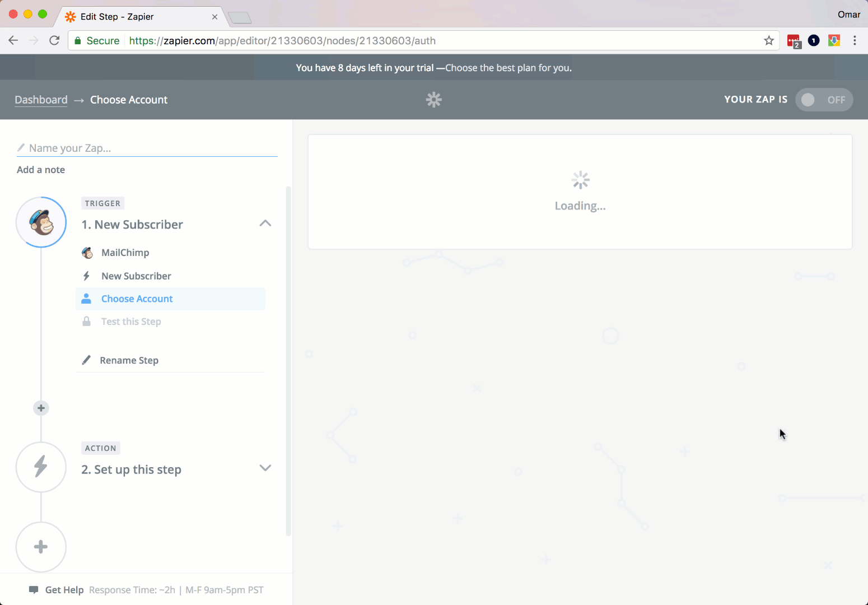Select the Choose Account sub-step
Screen dimensions: 868x605
[170, 299]
